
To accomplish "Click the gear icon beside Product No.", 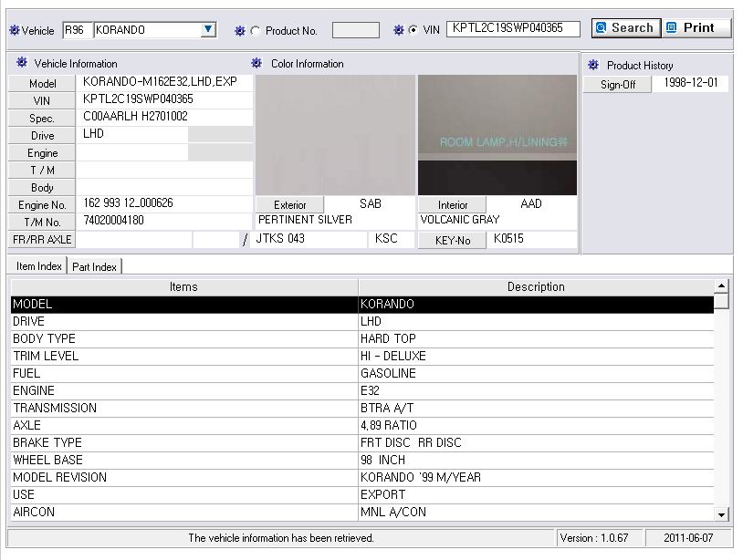I will 239,30.
